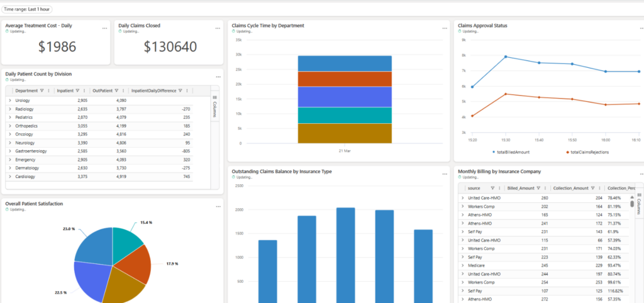Toggle totalBilledAmount series in chart legend
The image size is (644, 303).
(513, 152)
